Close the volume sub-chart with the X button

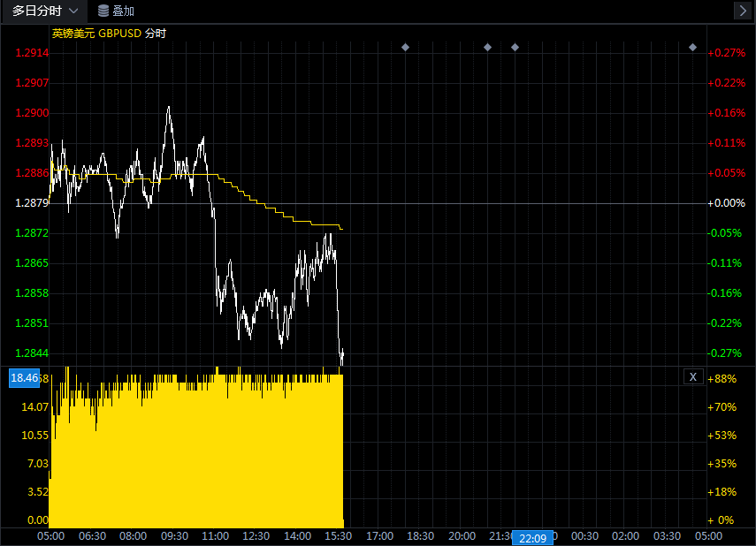coord(693,377)
